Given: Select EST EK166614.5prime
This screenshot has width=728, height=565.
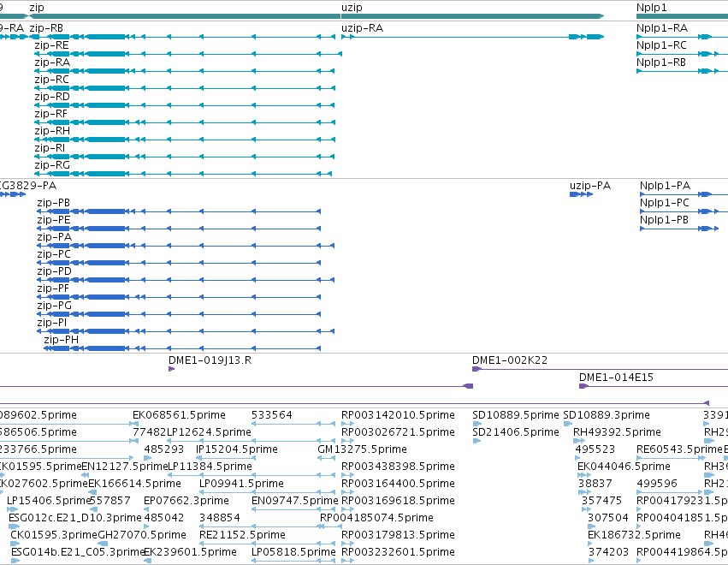Looking at the screenshot, I should [x=134, y=484].
